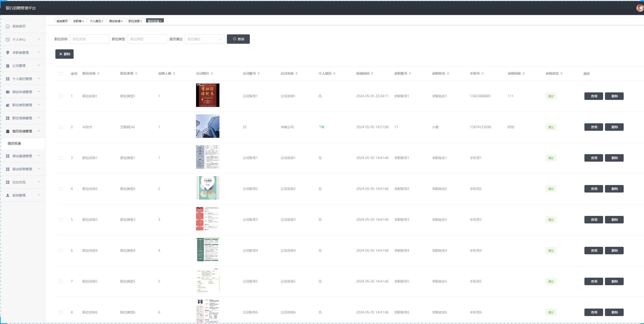Viewport: 644px width, 324px height.
Task: Focus the 职位类型 search input
Action: tap(147, 39)
